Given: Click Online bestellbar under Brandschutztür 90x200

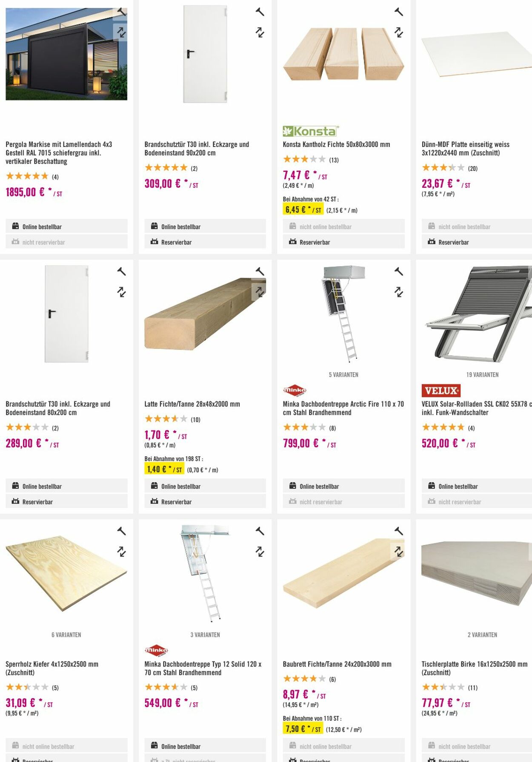Looking at the screenshot, I should click(180, 227).
